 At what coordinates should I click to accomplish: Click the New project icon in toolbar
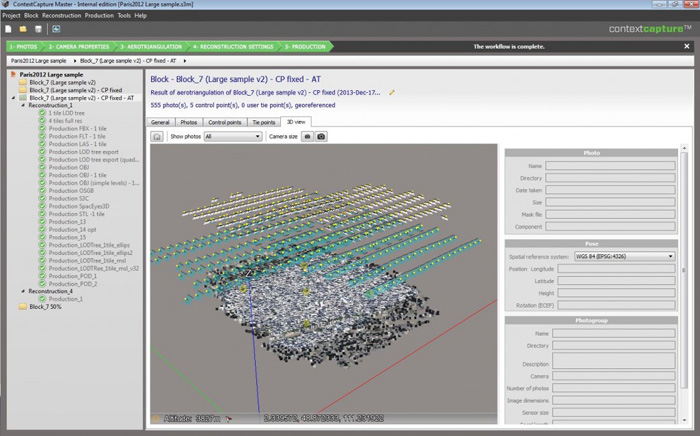(x=9, y=28)
